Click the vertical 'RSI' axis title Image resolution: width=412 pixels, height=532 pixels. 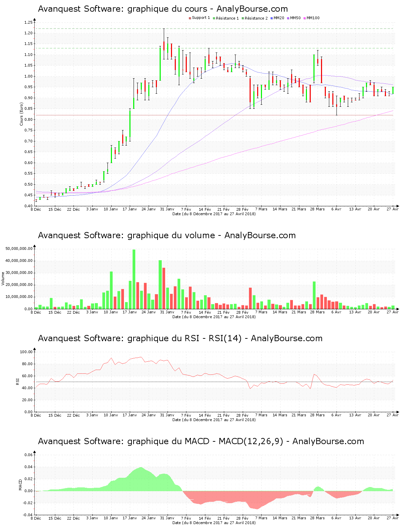[x=18, y=381]
